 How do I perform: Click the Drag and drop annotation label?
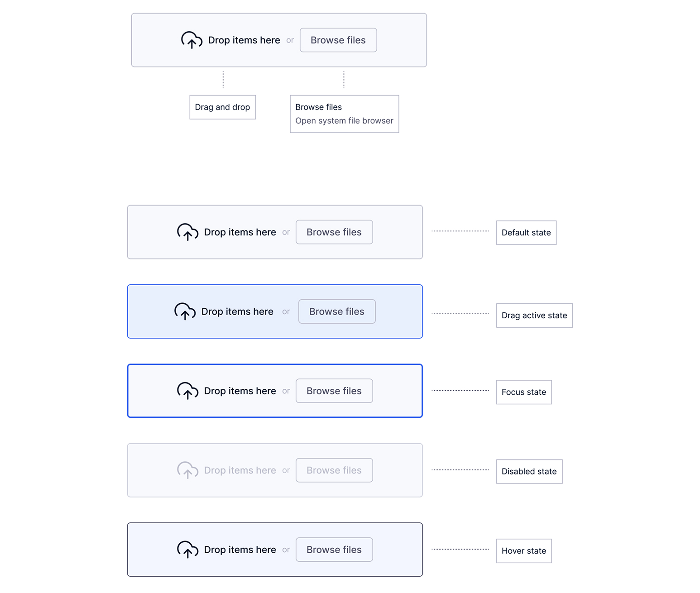(x=222, y=107)
